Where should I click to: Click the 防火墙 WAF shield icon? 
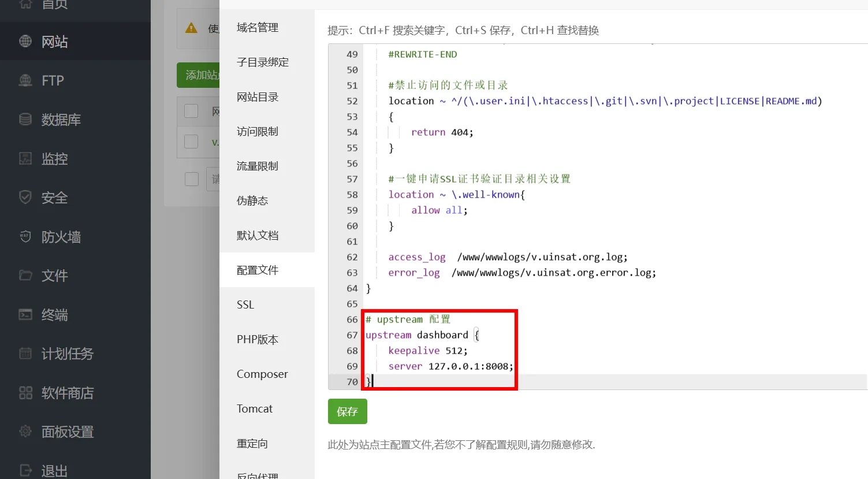point(25,237)
